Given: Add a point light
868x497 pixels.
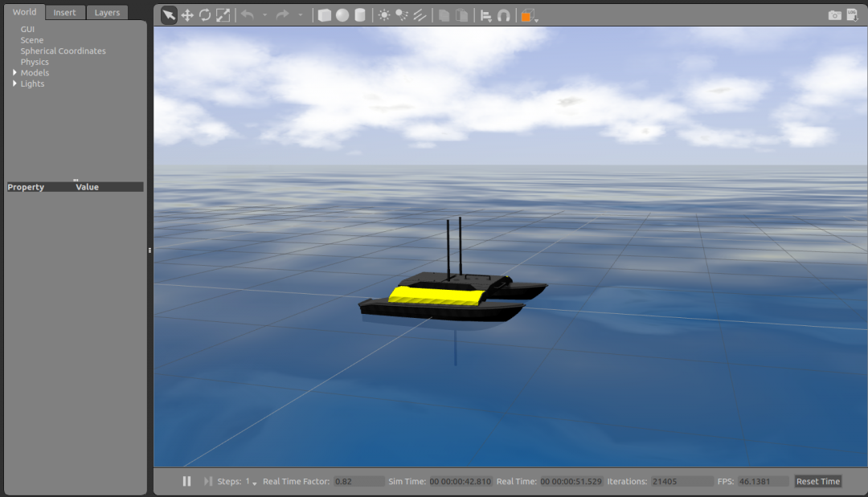Looking at the screenshot, I should coord(384,15).
